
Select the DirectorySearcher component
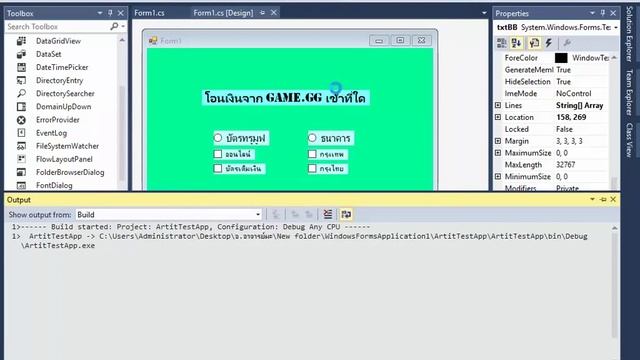click(x=65, y=93)
